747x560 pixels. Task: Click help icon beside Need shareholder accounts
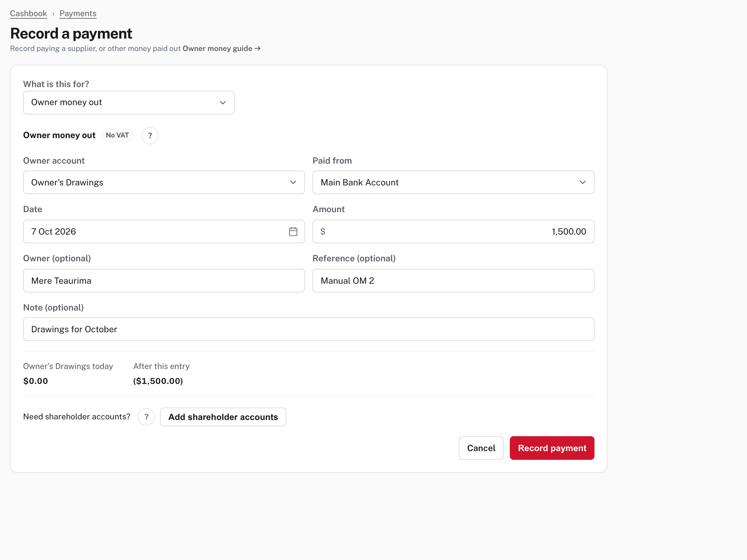tap(146, 417)
